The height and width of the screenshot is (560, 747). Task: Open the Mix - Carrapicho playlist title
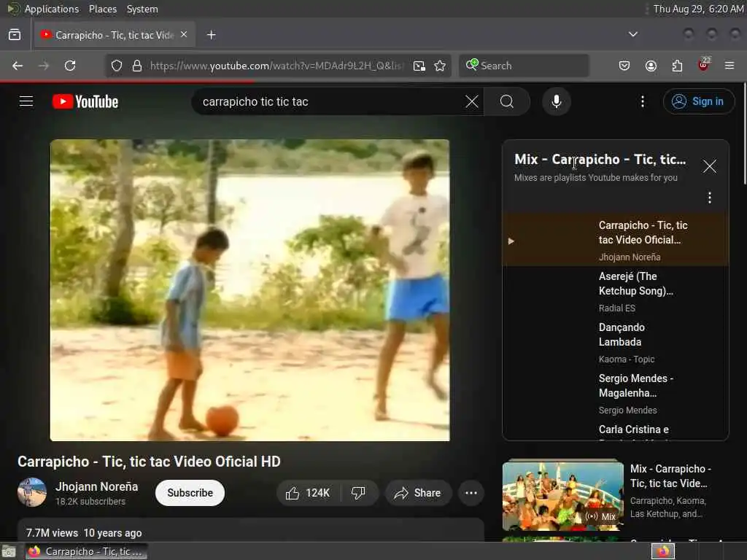point(600,159)
